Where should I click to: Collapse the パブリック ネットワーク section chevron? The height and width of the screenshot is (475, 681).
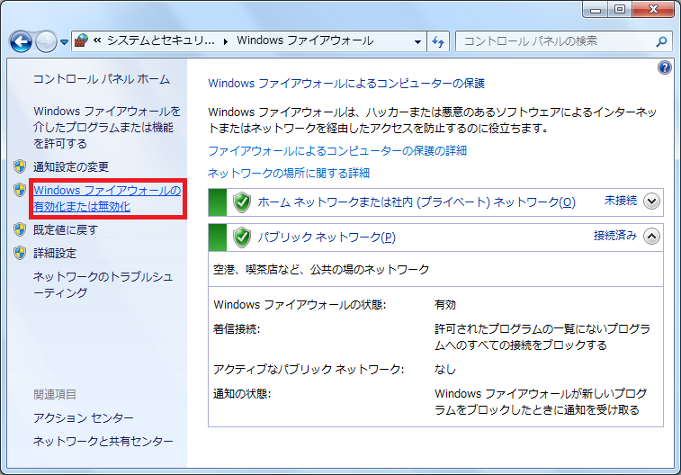652,237
